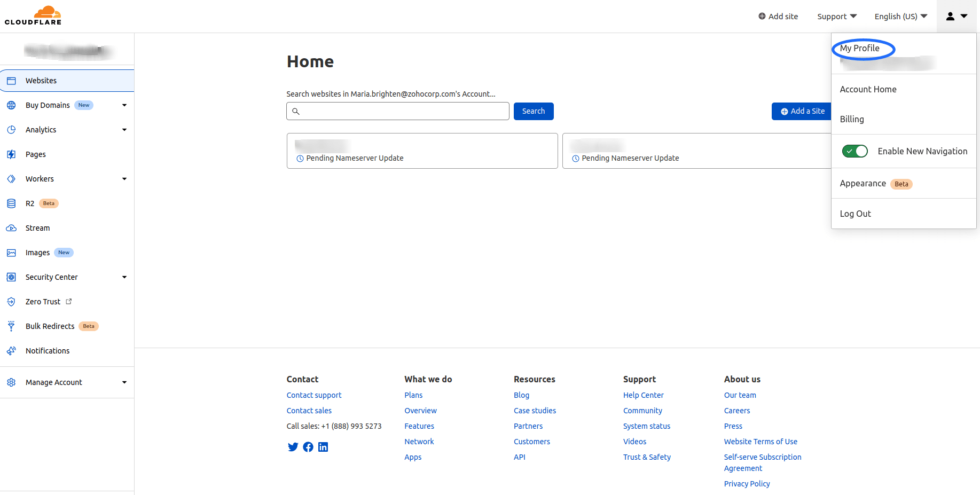Open Cloudflare LinkedIn page icon
The height and width of the screenshot is (495, 980).
pos(323,447)
